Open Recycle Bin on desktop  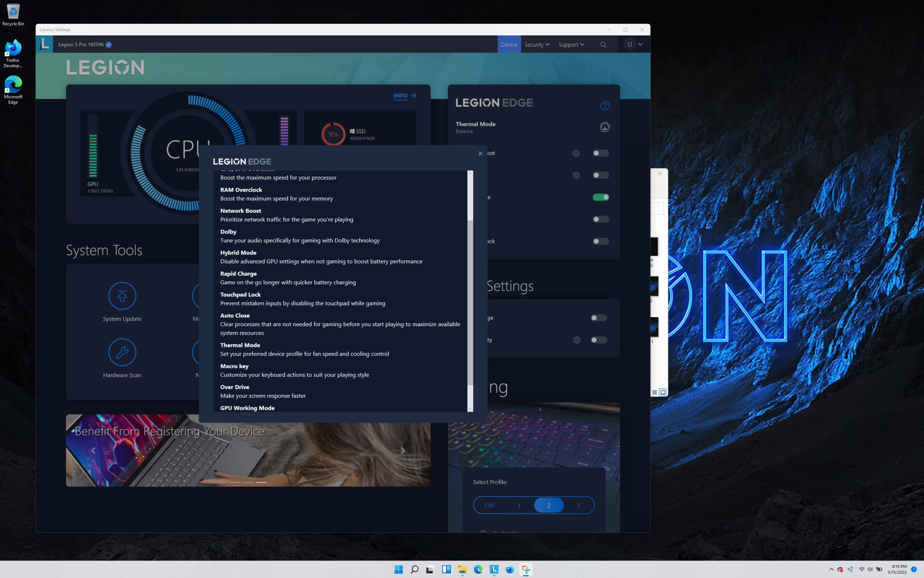point(13,14)
